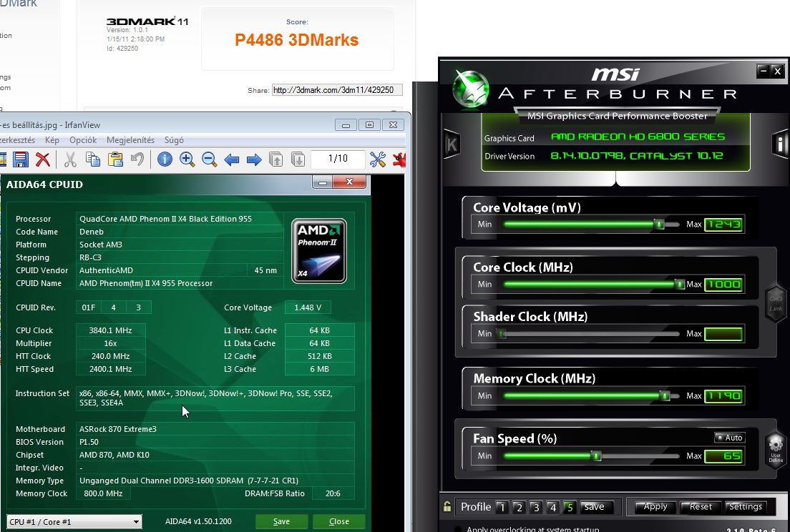The image size is (790, 532).
Task: Open Afterburner Settings button
Action: coord(745,506)
